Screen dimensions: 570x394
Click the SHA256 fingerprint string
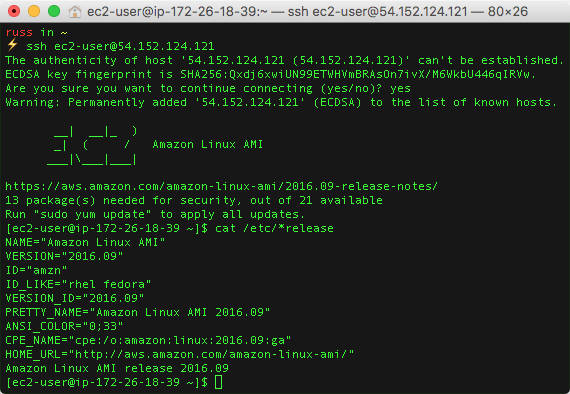pyautogui.click(x=358, y=74)
